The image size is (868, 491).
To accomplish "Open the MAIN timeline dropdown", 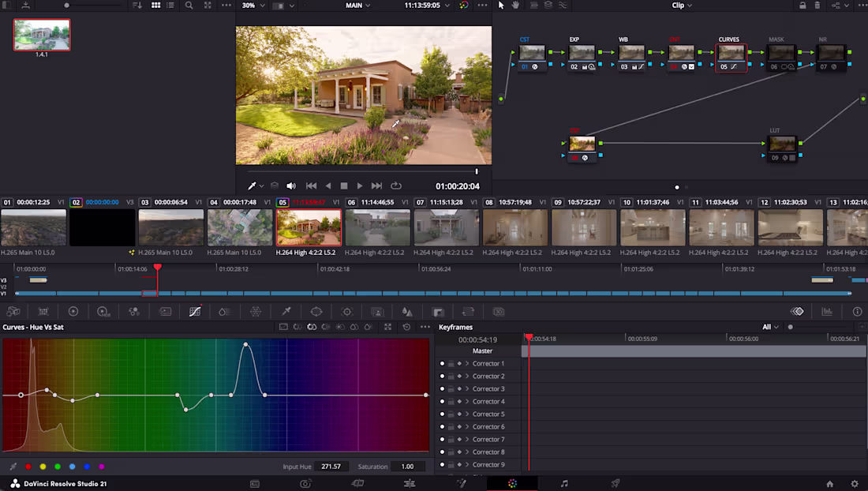I will click(x=358, y=5).
